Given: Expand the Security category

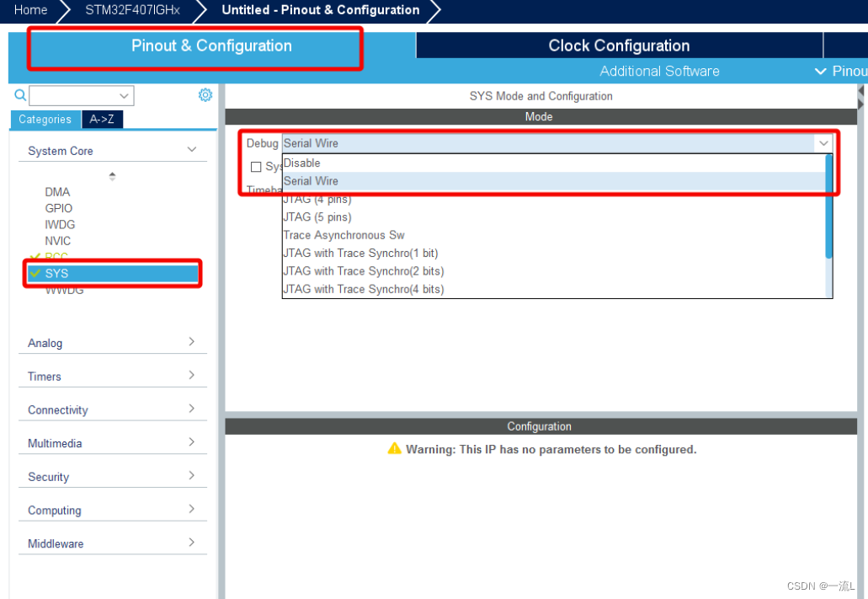Looking at the screenshot, I should click(x=192, y=475).
